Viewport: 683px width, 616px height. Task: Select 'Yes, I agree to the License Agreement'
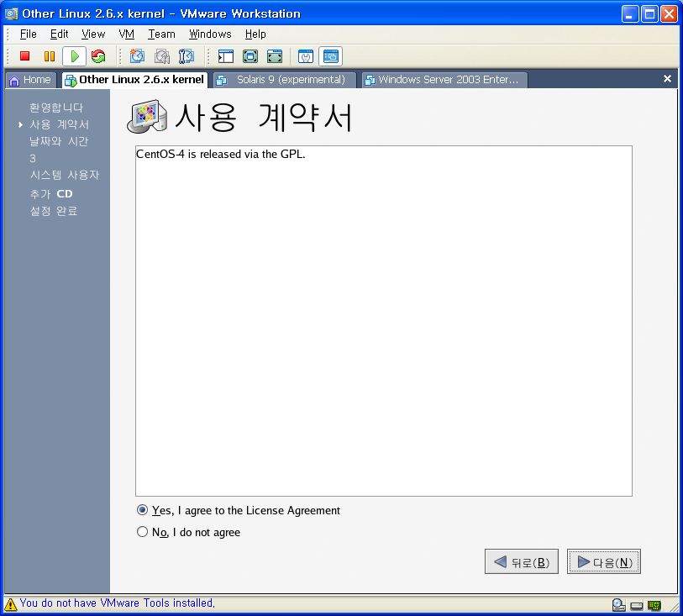pyautogui.click(x=142, y=510)
